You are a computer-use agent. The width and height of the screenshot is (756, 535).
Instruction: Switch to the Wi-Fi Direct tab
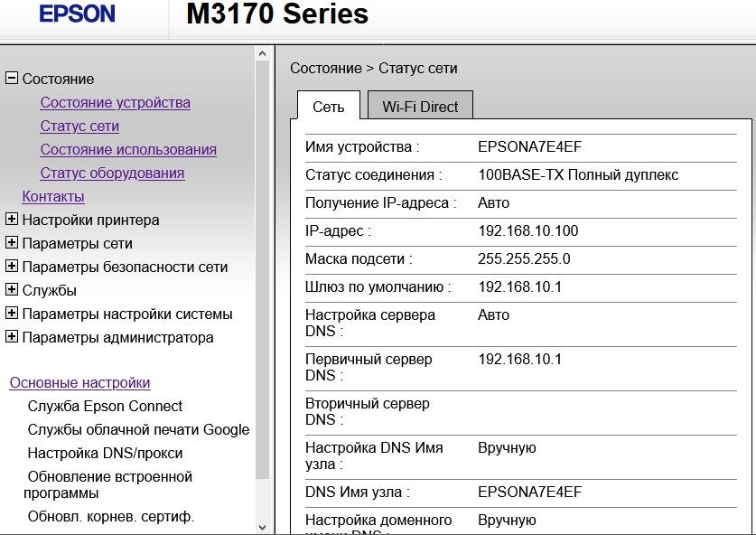(x=420, y=107)
